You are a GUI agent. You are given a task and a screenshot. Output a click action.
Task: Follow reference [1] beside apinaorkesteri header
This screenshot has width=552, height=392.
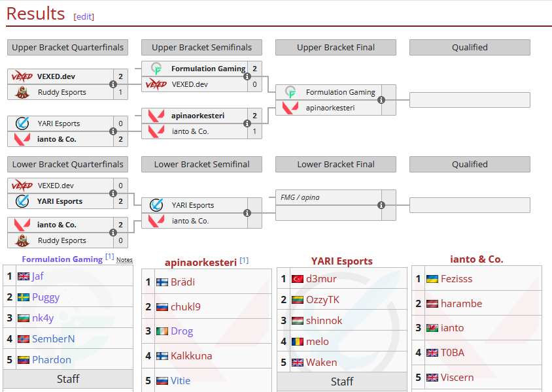[x=244, y=261]
